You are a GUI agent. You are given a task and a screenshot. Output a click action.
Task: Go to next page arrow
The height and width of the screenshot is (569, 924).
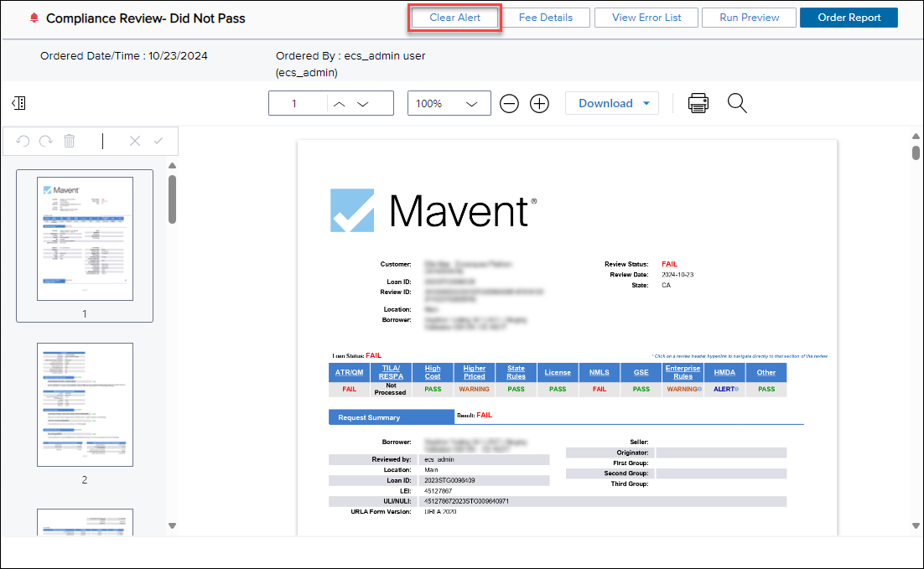[x=363, y=104]
